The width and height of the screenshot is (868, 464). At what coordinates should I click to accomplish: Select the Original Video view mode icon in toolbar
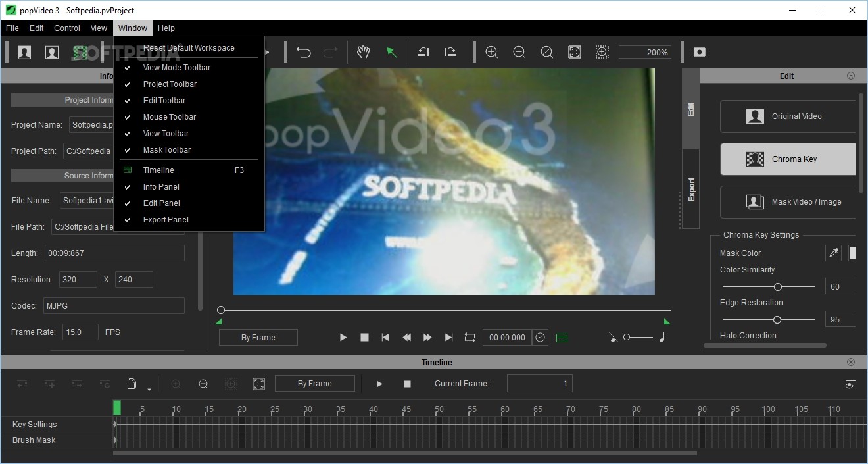[24, 52]
